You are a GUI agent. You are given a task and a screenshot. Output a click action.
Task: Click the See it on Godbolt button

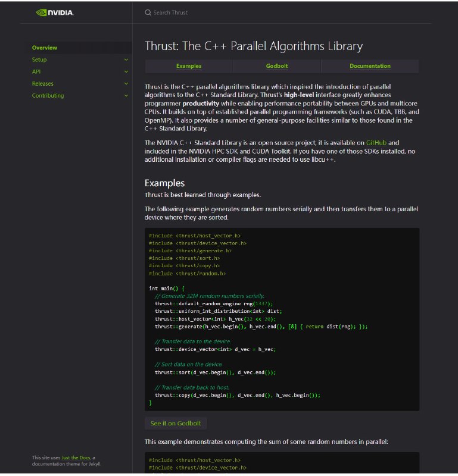(176, 423)
